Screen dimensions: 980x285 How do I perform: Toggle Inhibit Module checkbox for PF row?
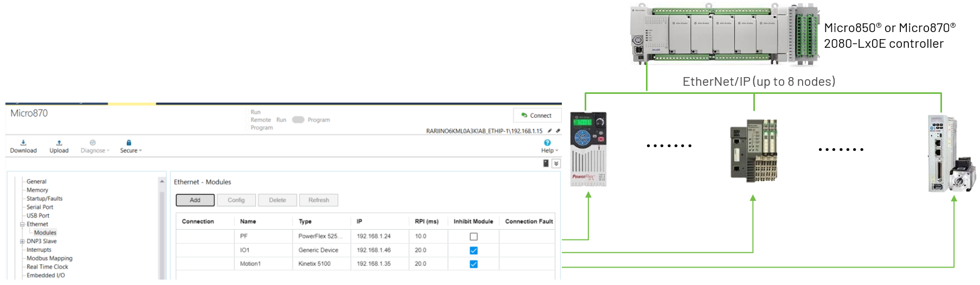[x=473, y=237]
